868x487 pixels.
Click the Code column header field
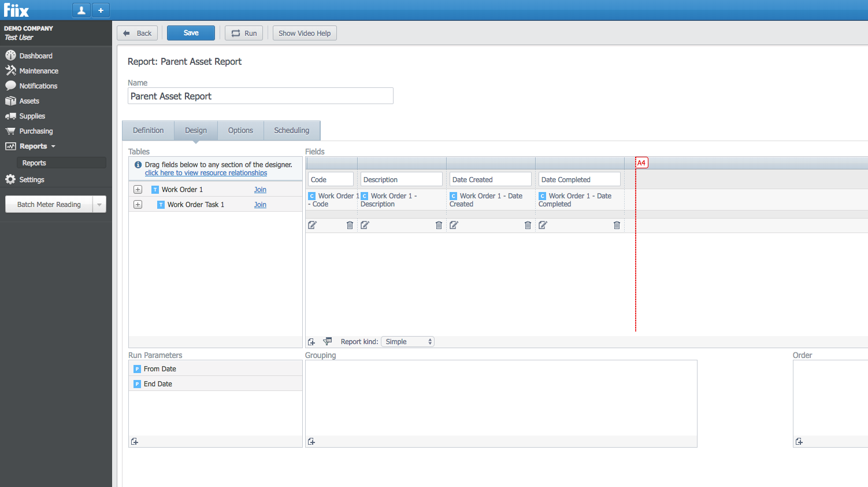331,179
